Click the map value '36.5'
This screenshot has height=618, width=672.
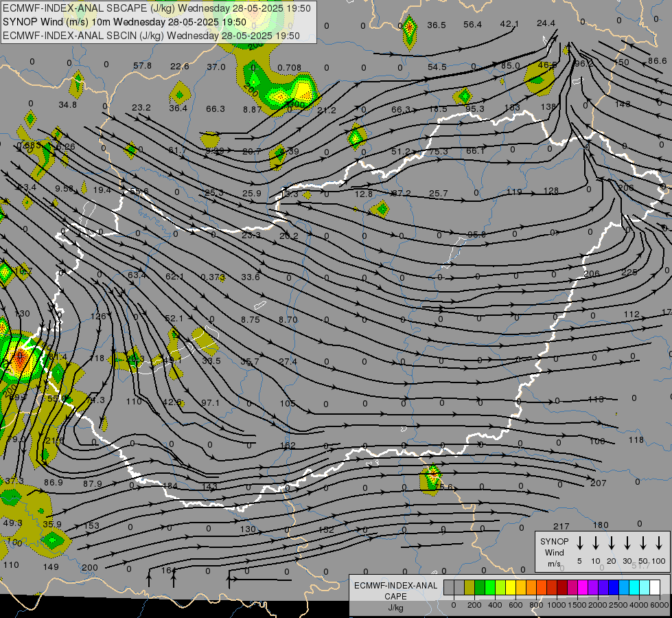tap(437, 25)
